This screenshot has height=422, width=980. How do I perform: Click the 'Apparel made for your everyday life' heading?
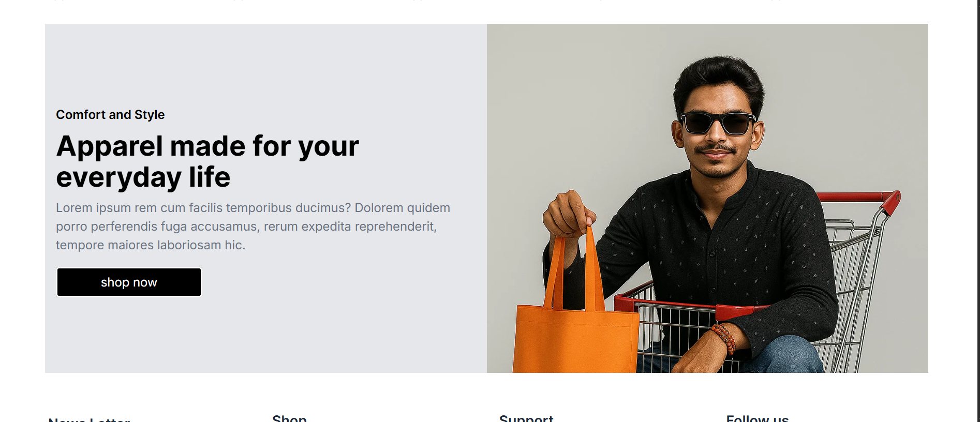[207, 161]
